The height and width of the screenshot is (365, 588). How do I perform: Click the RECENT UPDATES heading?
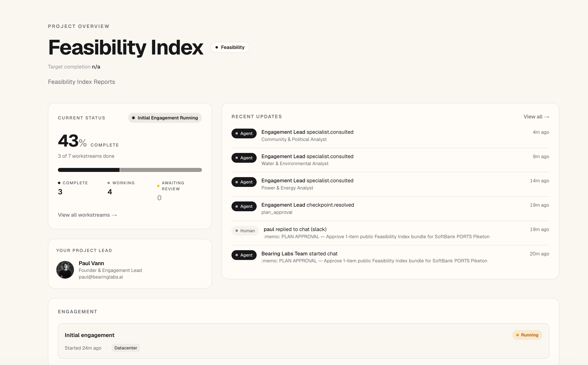click(x=257, y=117)
